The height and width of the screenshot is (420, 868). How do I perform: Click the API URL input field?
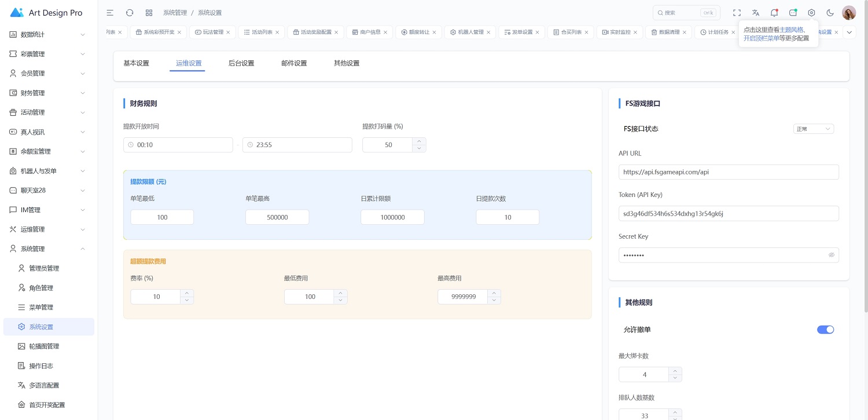[728, 172]
